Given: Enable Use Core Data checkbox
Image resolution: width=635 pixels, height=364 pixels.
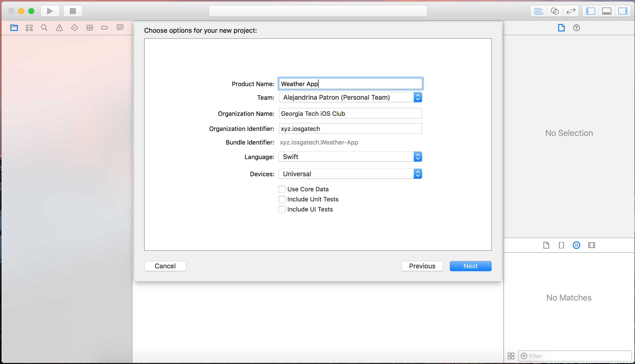Looking at the screenshot, I should tap(282, 189).
